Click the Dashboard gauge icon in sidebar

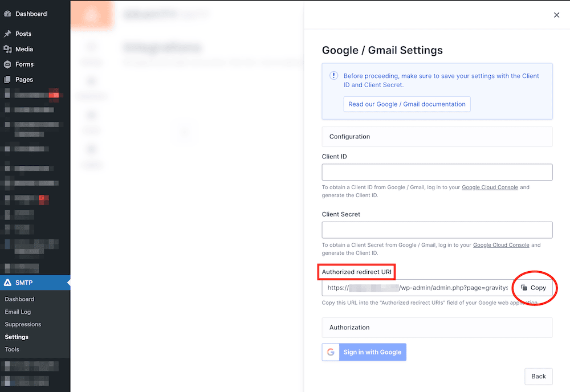click(x=7, y=14)
